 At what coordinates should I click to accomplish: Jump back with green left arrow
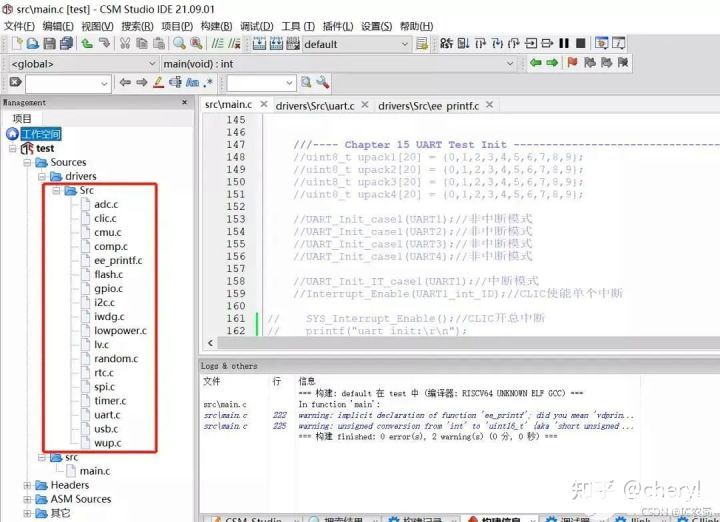click(x=535, y=62)
